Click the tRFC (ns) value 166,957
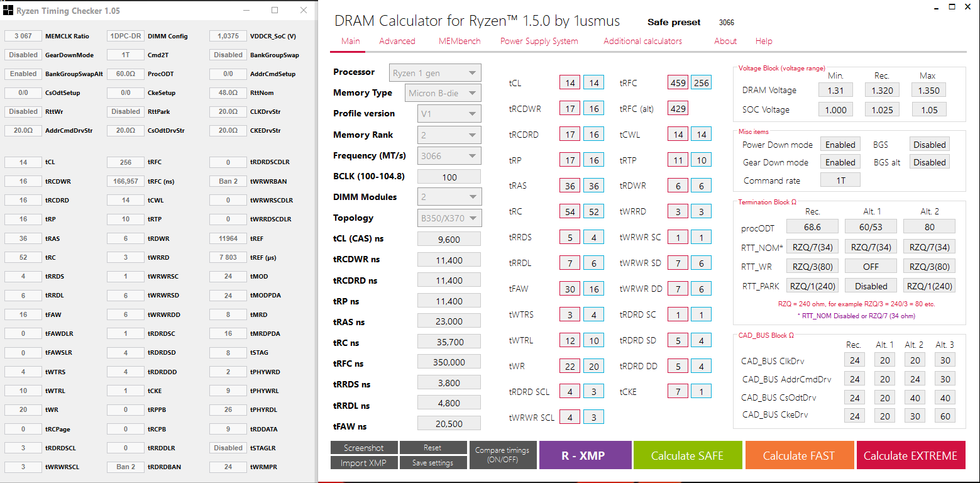Screen dimensions: 980x483 pos(126,180)
